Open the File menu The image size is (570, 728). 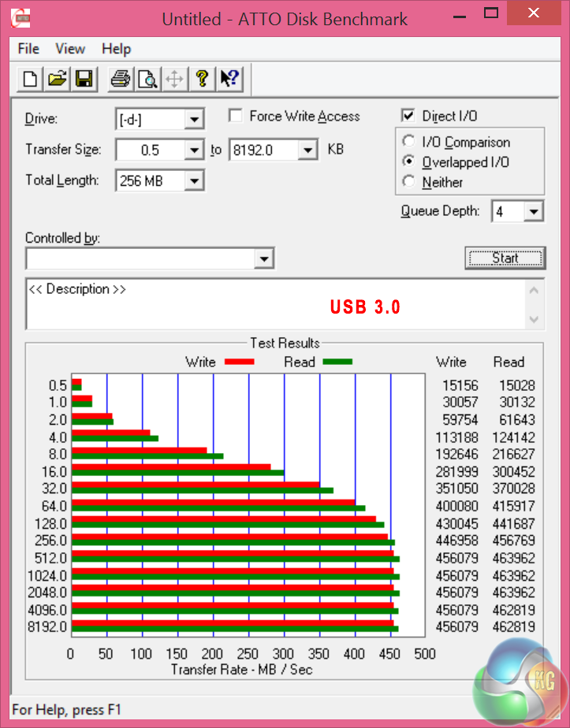(28, 49)
